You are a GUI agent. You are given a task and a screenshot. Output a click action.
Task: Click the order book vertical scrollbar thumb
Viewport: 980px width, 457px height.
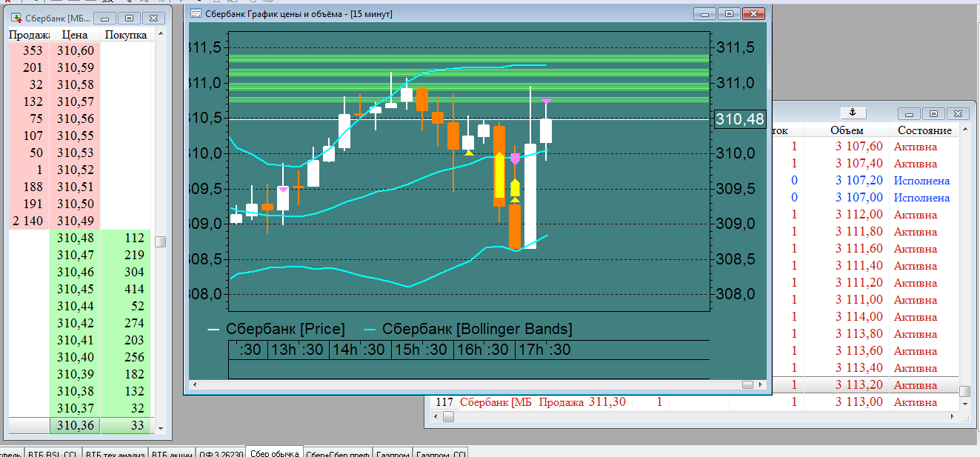pos(159,241)
